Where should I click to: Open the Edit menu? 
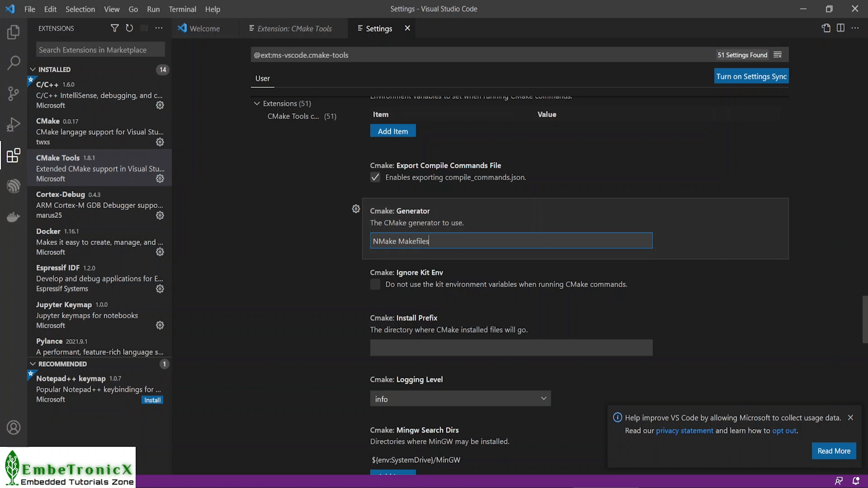(50, 9)
